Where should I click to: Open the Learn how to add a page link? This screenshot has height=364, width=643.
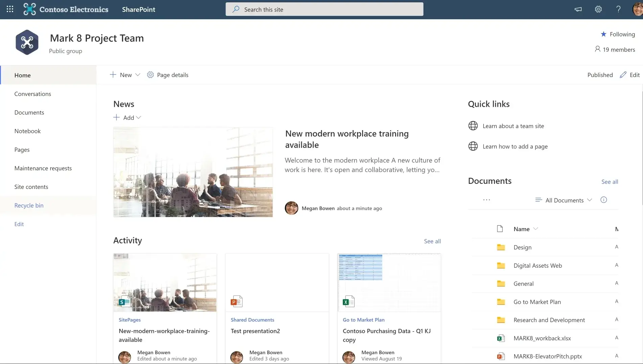coord(515,146)
